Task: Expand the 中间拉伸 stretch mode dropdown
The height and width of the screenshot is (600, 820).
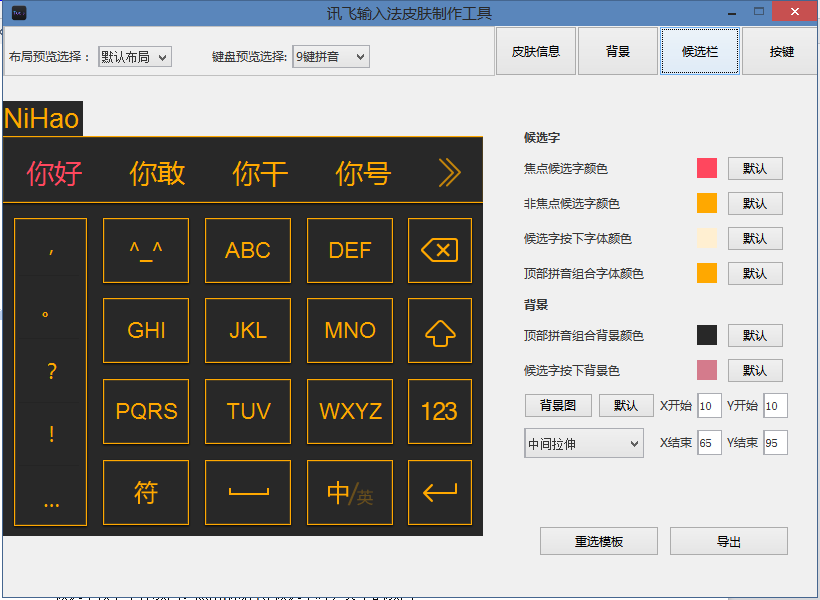Action: (584, 443)
